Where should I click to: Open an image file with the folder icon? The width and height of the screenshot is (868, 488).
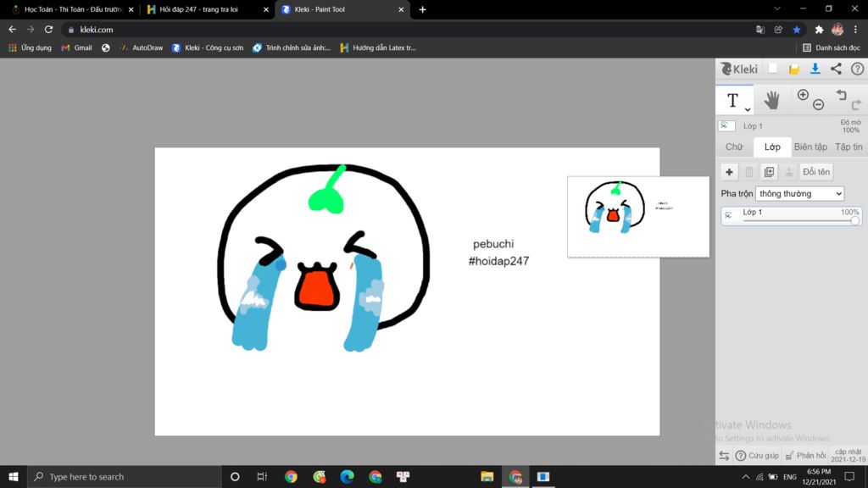[x=793, y=69]
